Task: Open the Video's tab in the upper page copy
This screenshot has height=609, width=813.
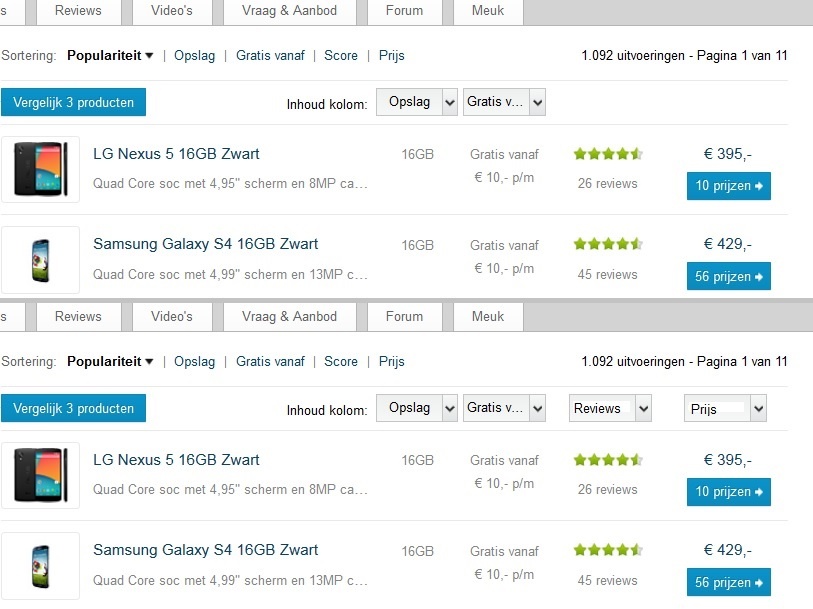Action: coord(172,11)
